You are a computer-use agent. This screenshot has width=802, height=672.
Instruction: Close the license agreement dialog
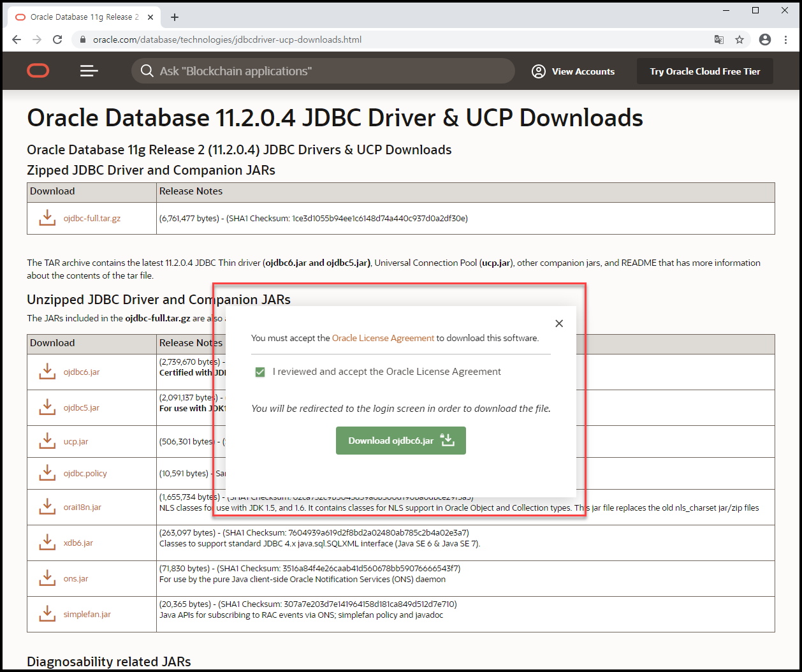point(559,323)
